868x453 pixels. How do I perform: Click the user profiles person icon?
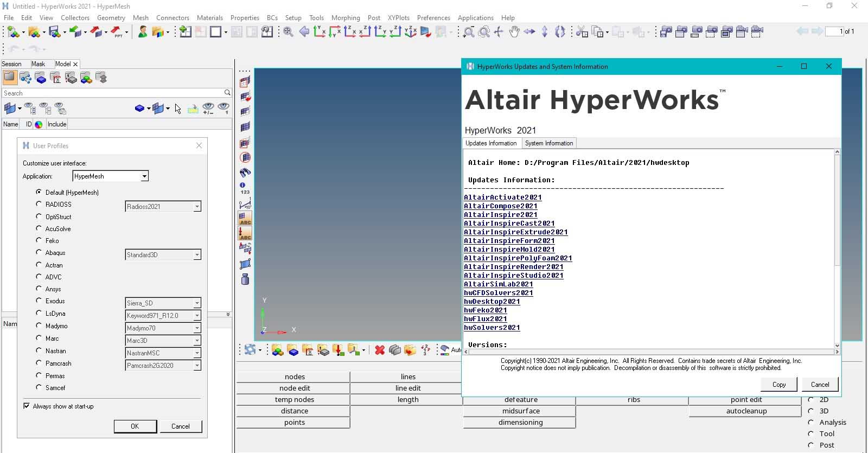pos(142,32)
